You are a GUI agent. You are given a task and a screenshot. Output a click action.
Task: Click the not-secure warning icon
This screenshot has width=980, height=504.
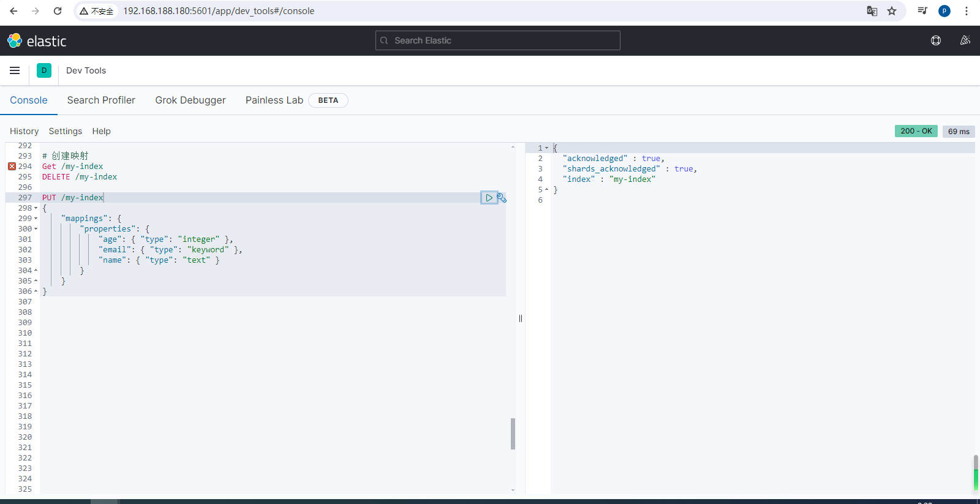click(97, 11)
